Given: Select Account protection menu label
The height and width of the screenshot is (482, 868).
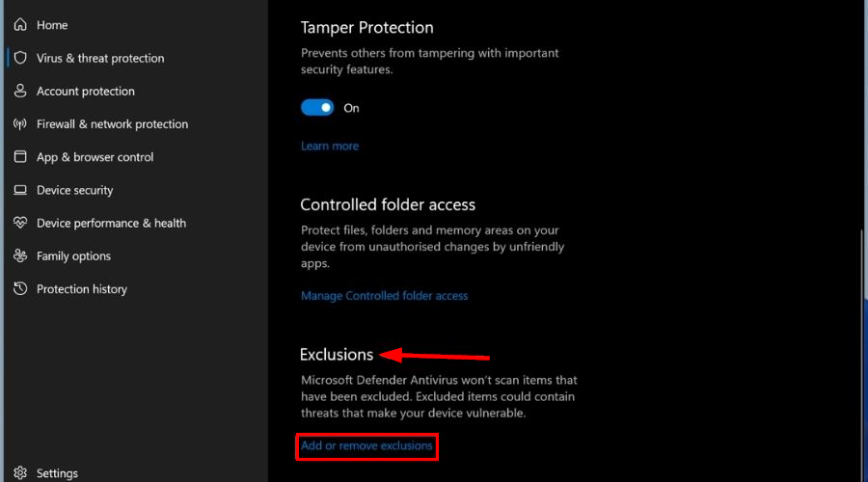Looking at the screenshot, I should click(x=85, y=91).
